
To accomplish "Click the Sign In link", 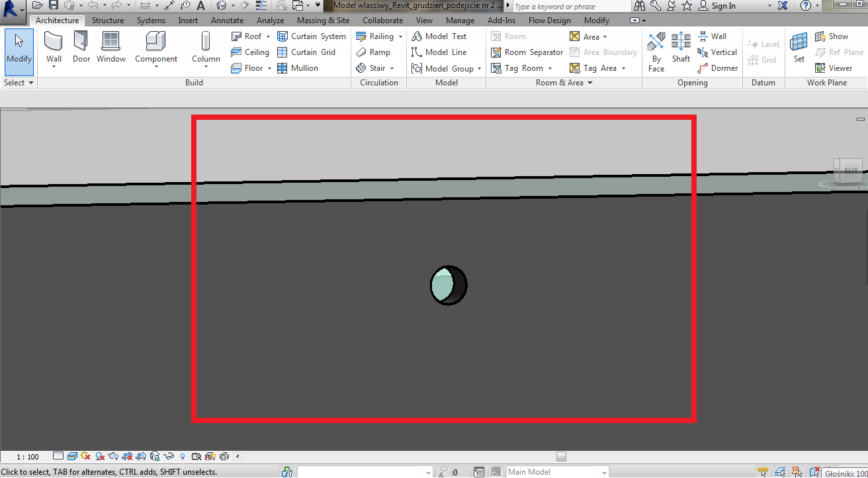I will pos(723,6).
